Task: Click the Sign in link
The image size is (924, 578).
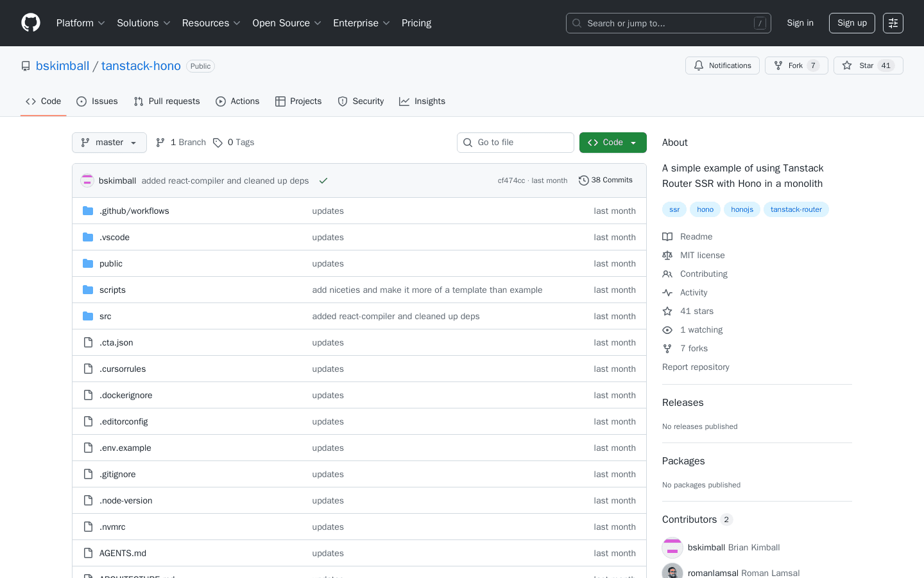Action: (x=800, y=23)
